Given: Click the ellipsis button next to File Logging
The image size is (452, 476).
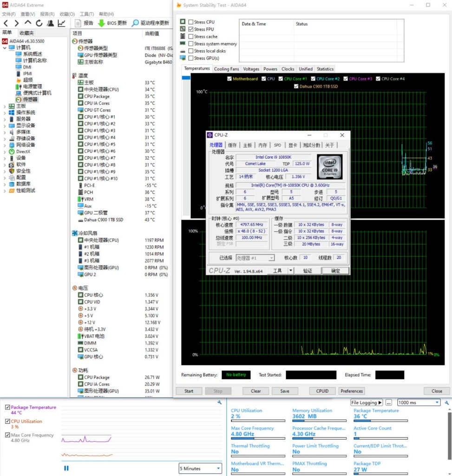Looking at the screenshot, I should [x=388, y=403].
